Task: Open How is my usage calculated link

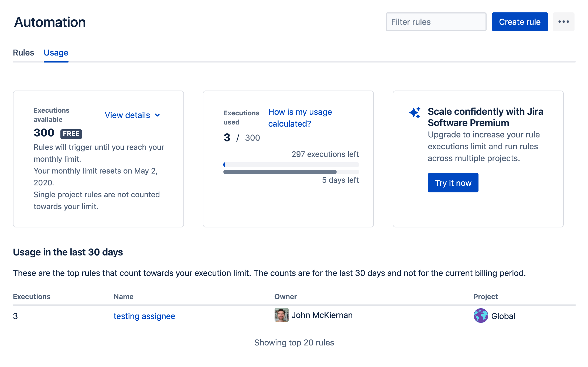Action: (300, 118)
